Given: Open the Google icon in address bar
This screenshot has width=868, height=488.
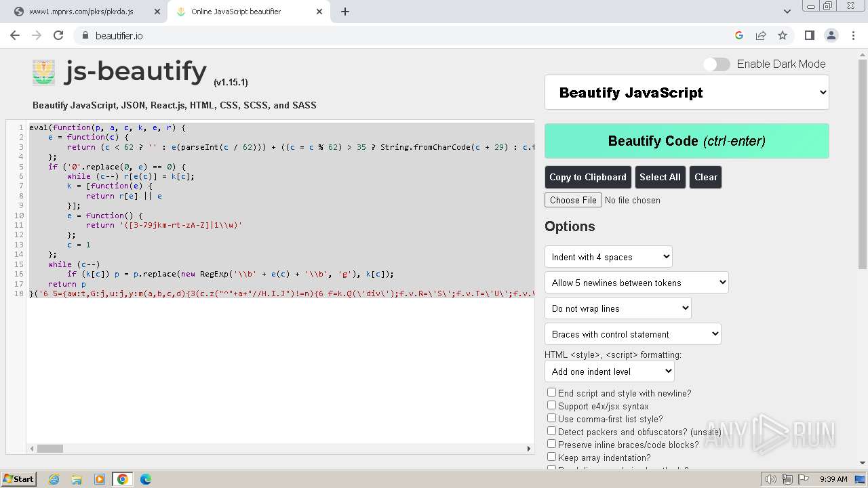Looking at the screenshot, I should click(x=739, y=35).
